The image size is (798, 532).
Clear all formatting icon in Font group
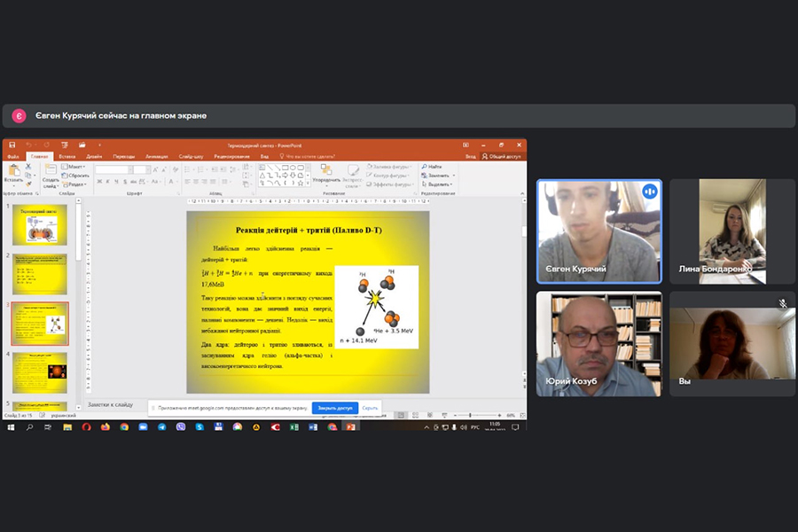click(176, 169)
